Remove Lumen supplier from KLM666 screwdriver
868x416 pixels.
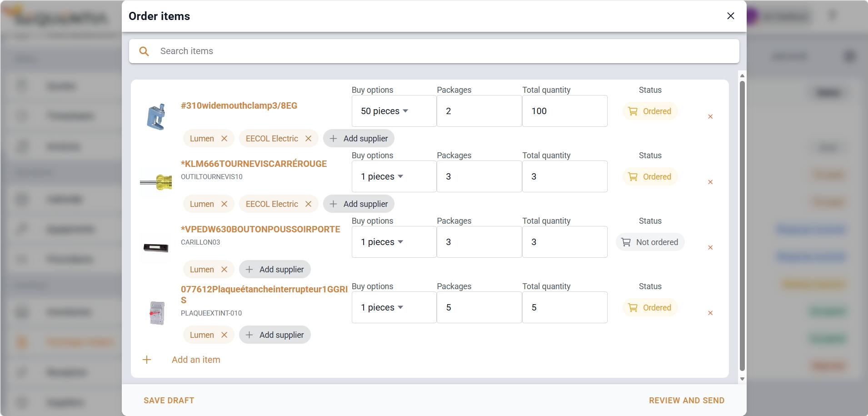pos(224,204)
